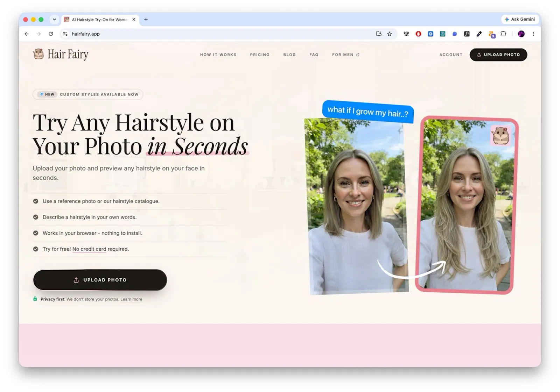The width and height of the screenshot is (560, 392).
Task: Open the Account nav link
Action: pos(451,55)
